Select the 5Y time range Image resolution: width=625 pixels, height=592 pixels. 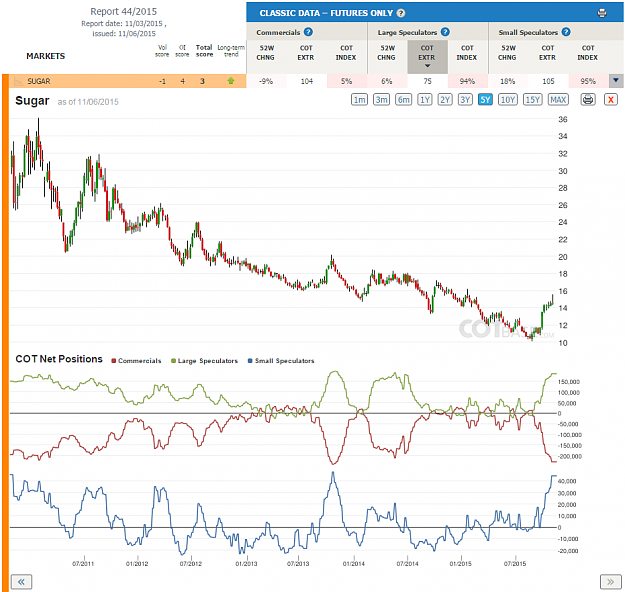485,100
